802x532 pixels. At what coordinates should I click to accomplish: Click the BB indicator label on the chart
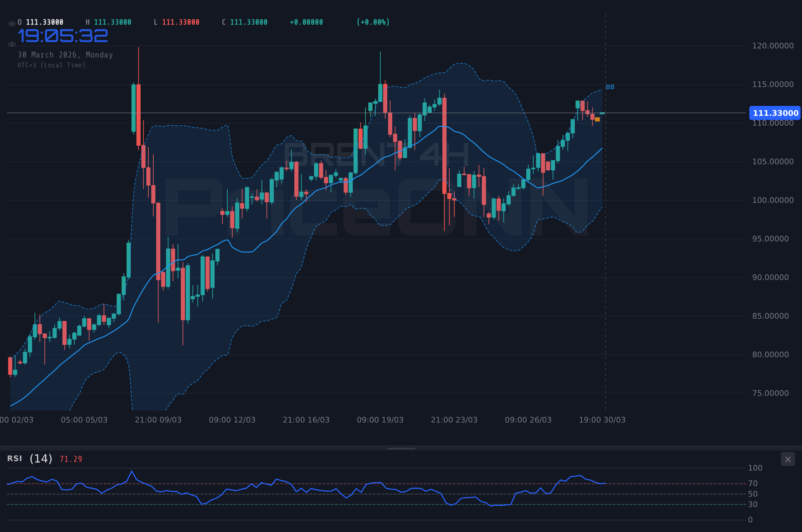[x=610, y=87]
